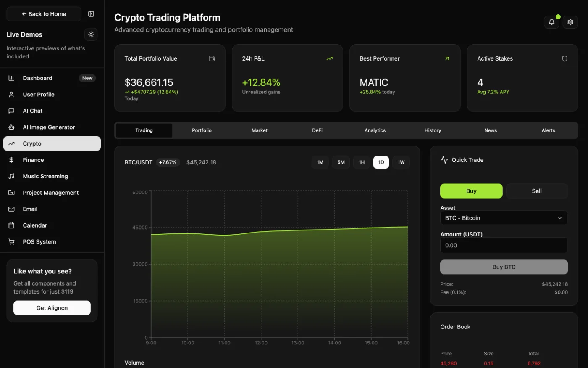The height and width of the screenshot is (368, 588).
Task: Toggle the light/dark theme sun icon
Action: click(91, 34)
